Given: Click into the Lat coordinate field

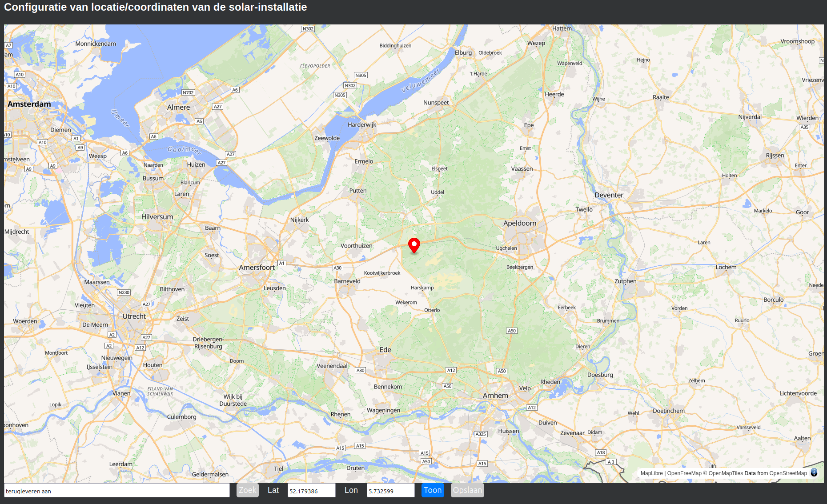Looking at the screenshot, I should (311, 491).
